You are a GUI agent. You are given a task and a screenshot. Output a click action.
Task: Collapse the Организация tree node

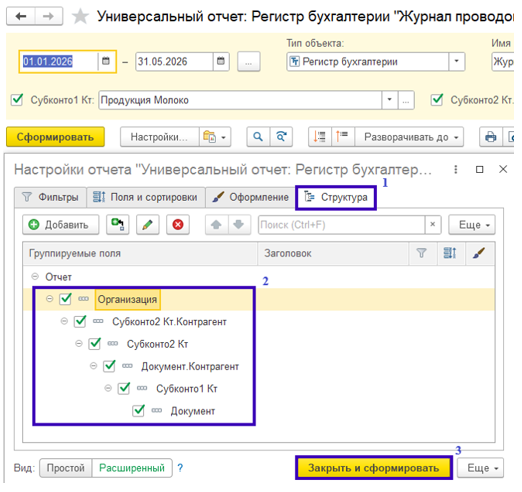(x=49, y=299)
